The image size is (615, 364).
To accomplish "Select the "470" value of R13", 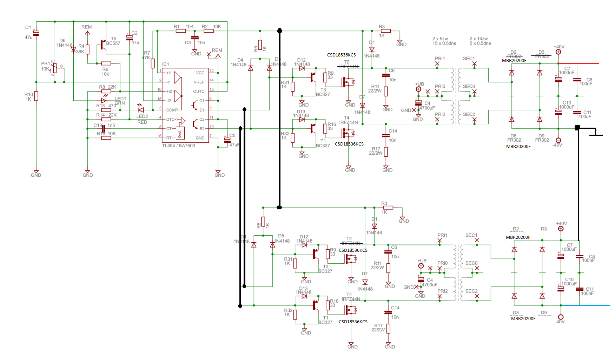I will 112,106.
